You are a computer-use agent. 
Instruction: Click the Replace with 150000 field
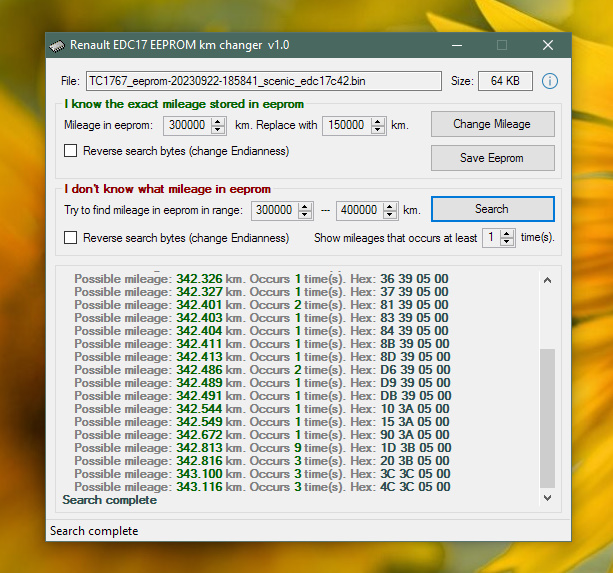(x=346, y=125)
